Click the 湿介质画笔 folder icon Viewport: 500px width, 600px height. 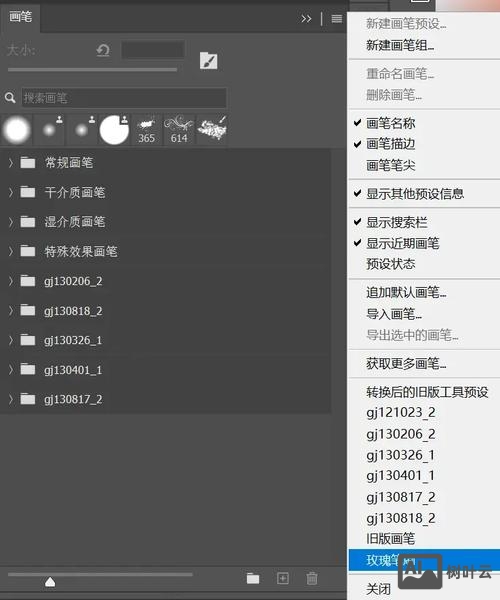pyautogui.click(x=28, y=222)
